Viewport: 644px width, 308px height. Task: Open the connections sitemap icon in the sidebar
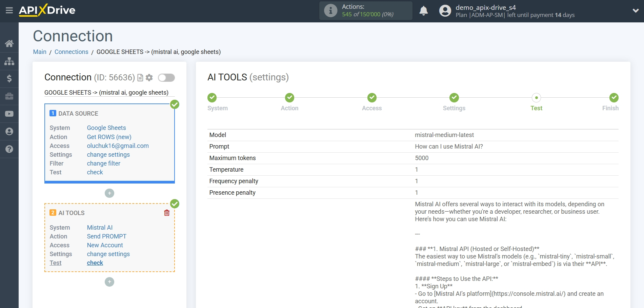pos(9,61)
